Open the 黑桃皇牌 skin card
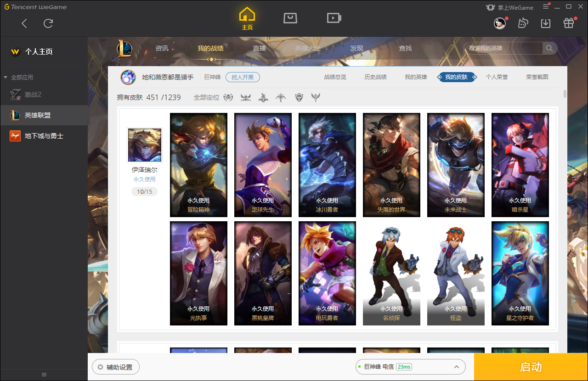The width and height of the screenshot is (588, 381). click(x=263, y=273)
